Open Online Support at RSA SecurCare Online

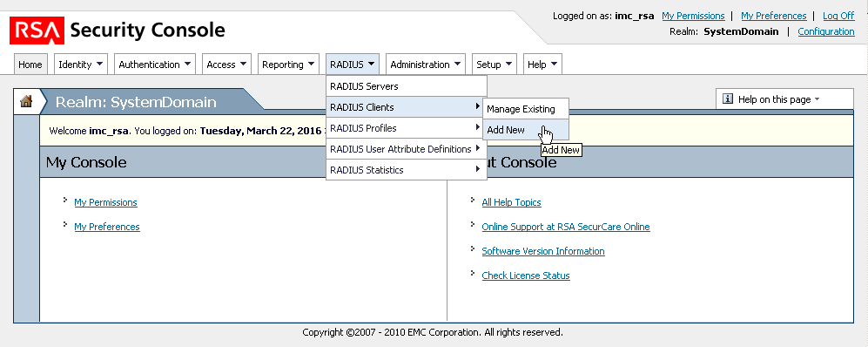[566, 227]
